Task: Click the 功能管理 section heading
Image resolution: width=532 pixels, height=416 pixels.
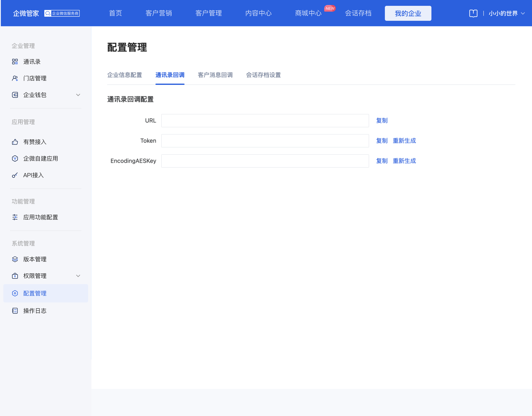Action: tap(23, 201)
